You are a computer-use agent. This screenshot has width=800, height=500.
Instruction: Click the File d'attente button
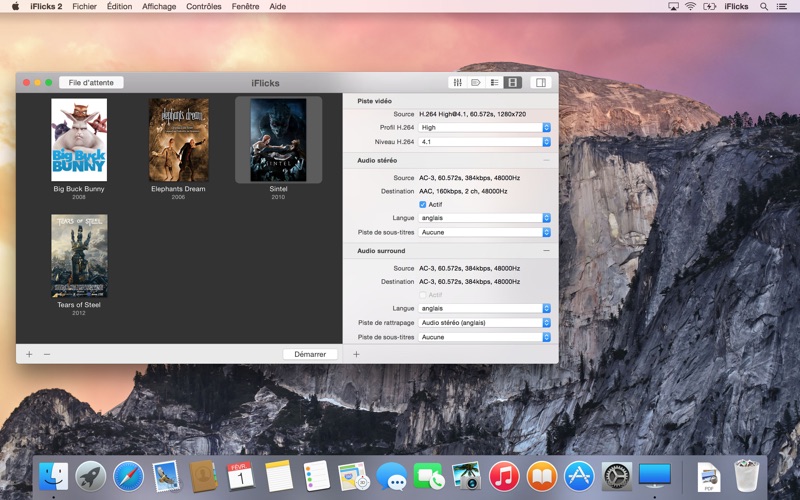pyautogui.click(x=91, y=82)
